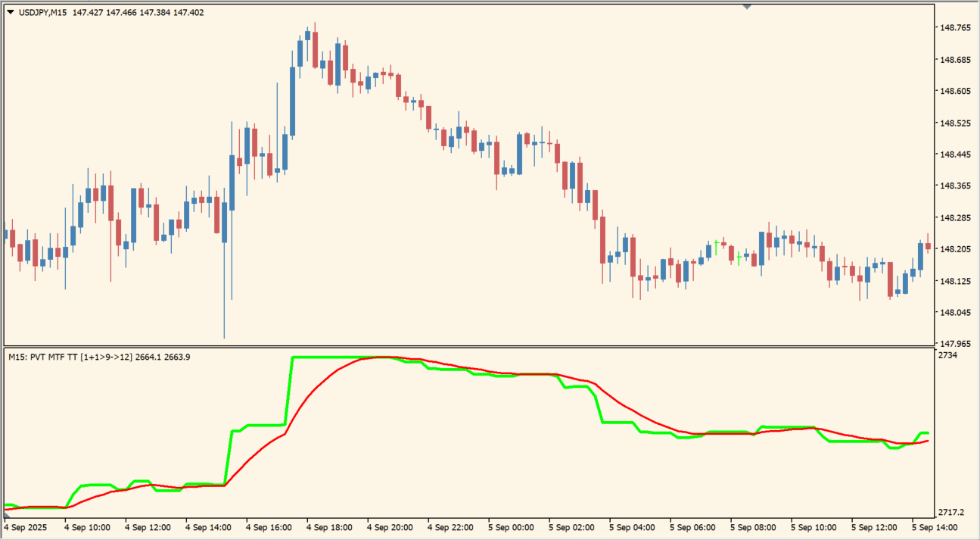Viewport: 980px width, 540px height.
Task: Select the 4 Sep 12:00 time label
Action: point(148,527)
